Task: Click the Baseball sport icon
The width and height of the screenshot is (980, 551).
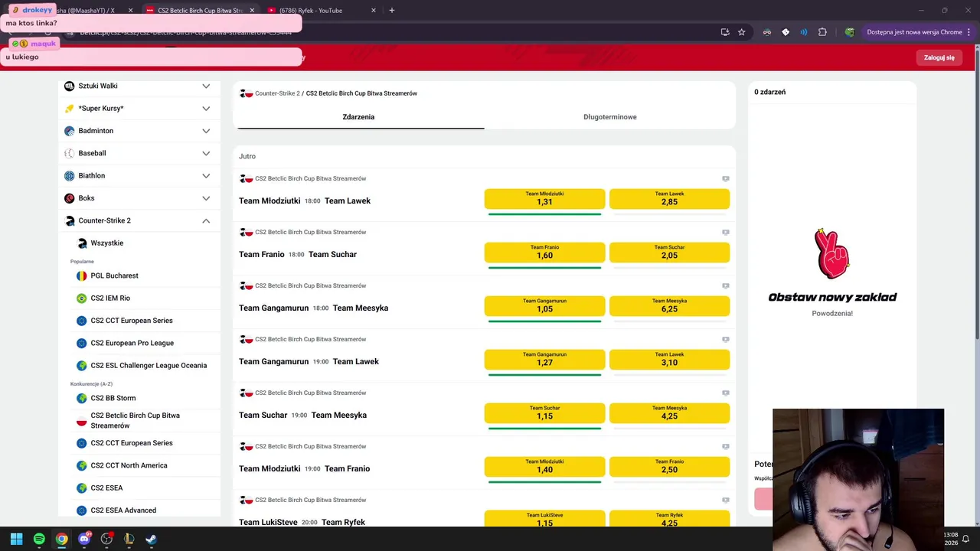Action: pos(70,153)
